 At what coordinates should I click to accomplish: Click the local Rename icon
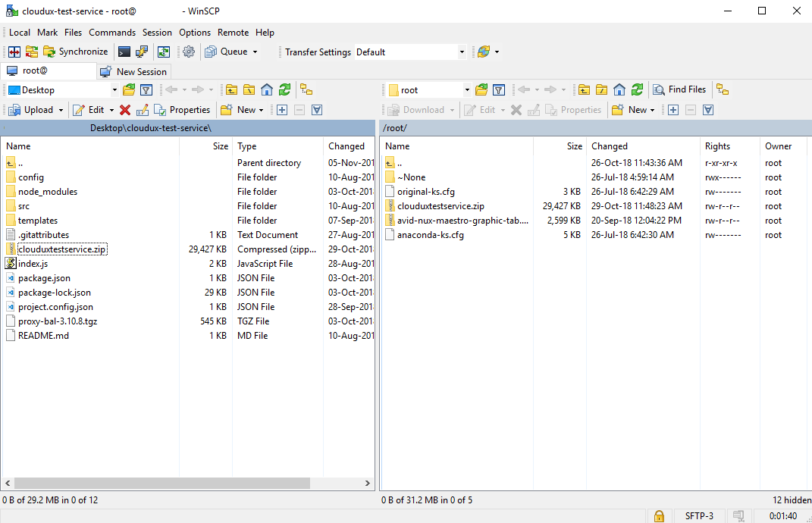[143, 110]
